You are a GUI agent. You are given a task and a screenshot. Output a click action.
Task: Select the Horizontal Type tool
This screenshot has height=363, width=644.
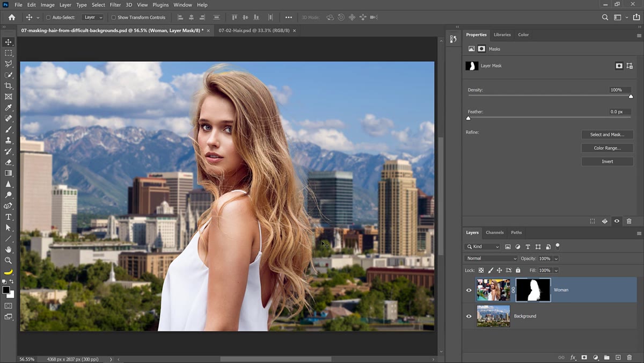click(8, 217)
